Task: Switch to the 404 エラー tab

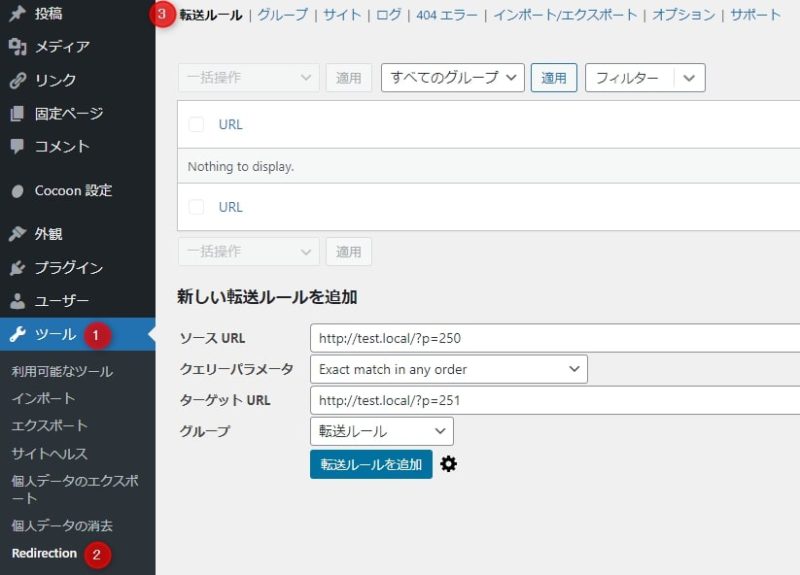Action: coord(448,15)
